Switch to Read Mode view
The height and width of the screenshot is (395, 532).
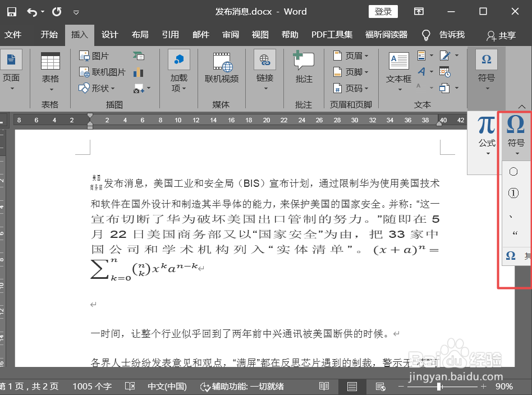coord(324,387)
